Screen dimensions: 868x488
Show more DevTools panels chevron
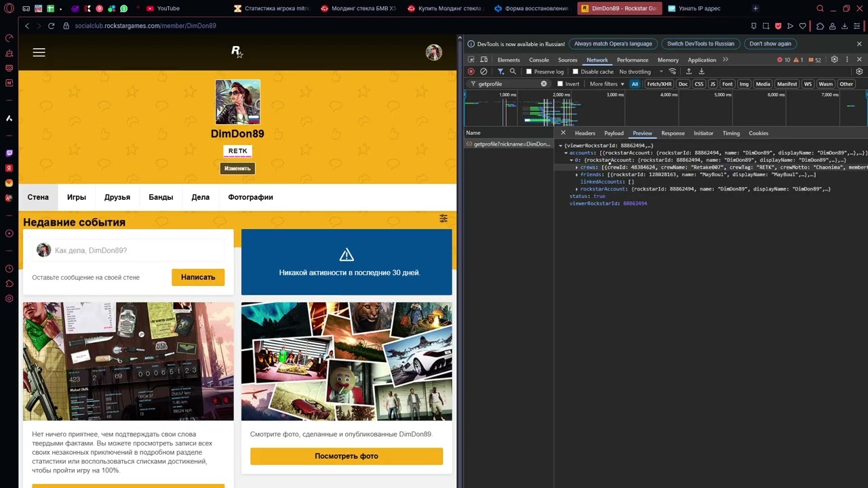[725, 60]
